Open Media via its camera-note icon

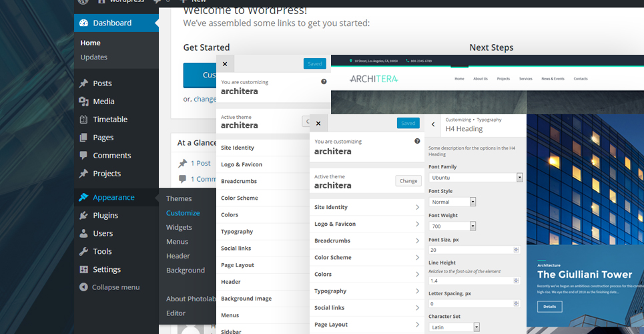click(84, 102)
